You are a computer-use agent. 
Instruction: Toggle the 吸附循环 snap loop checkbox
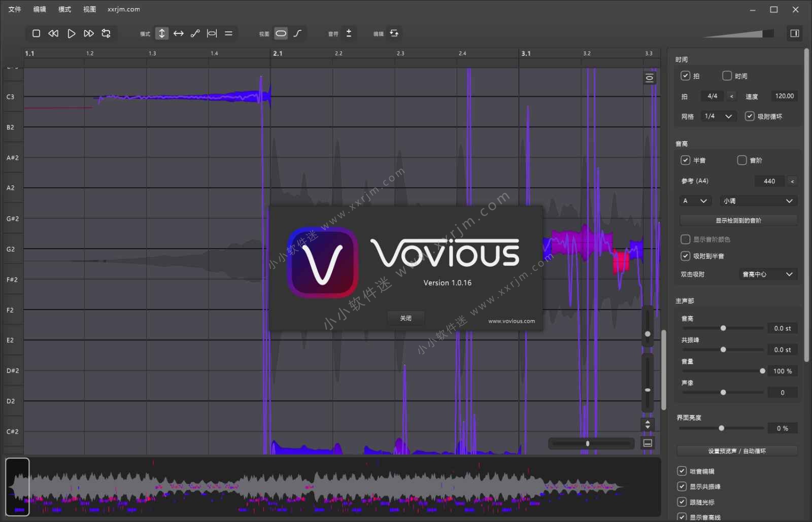750,116
